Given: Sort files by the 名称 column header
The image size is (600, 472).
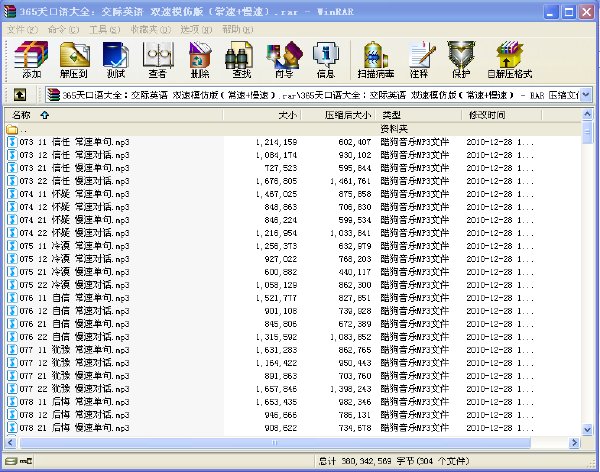Looking at the screenshot, I should click(113, 115).
